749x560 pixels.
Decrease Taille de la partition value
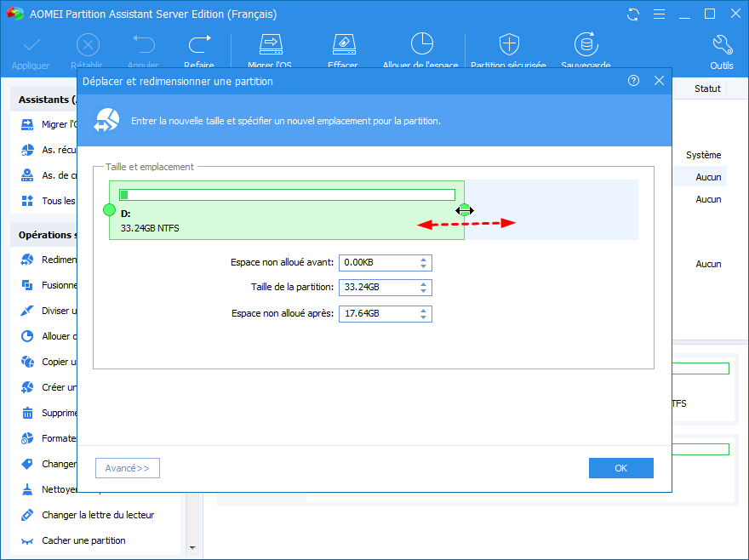click(423, 291)
